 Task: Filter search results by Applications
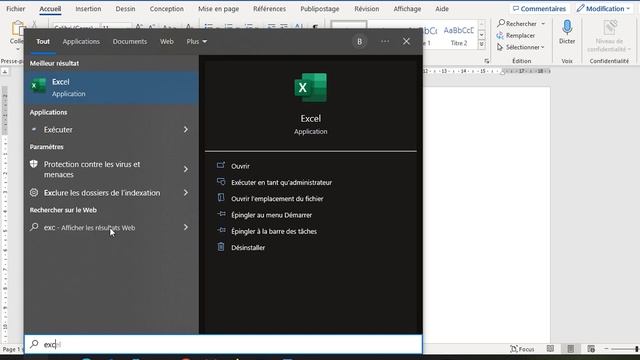[x=81, y=42]
